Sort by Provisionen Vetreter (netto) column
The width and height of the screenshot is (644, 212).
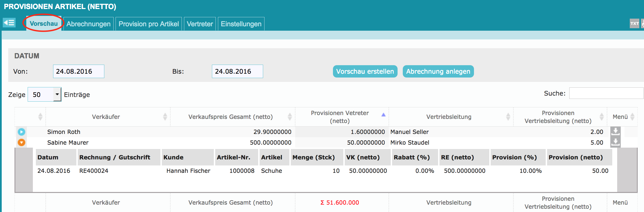tap(340, 117)
